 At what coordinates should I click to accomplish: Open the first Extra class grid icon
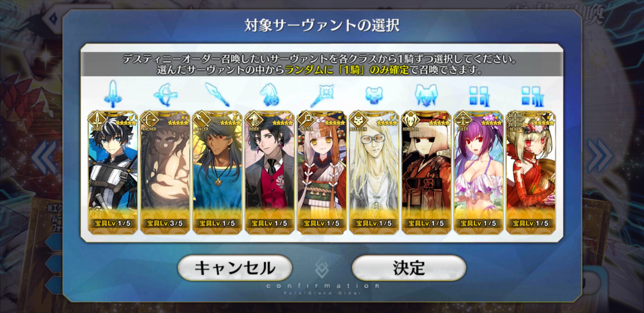[479, 96]
